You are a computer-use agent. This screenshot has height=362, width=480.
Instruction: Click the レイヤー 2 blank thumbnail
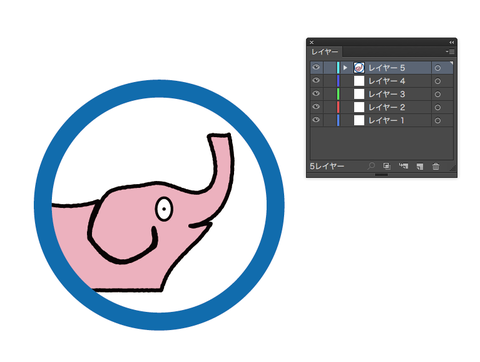tap(359, 107)
